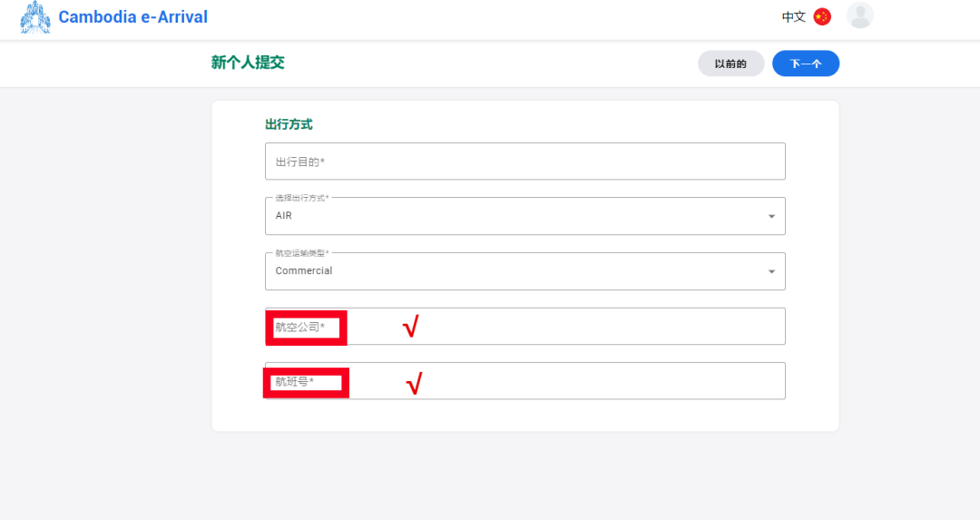
Task: Click the China flag language icon
Action: (822, 16)
